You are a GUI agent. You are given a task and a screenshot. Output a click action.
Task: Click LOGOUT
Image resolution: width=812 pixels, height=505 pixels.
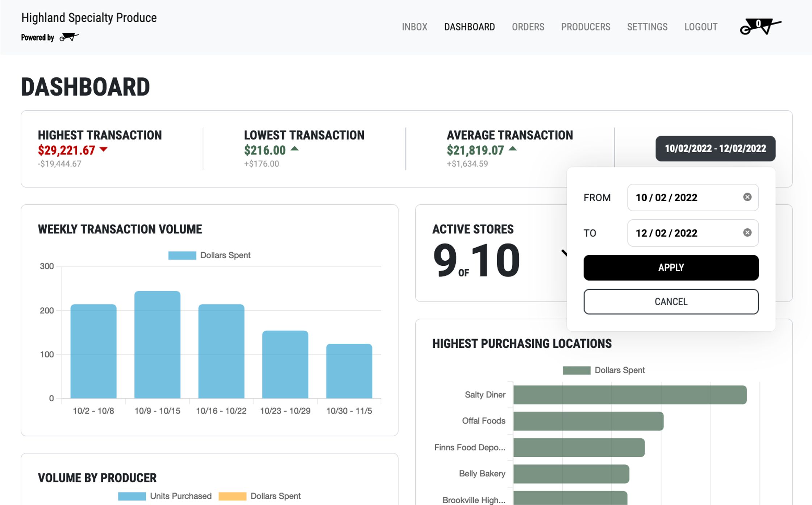click(701, 27)
